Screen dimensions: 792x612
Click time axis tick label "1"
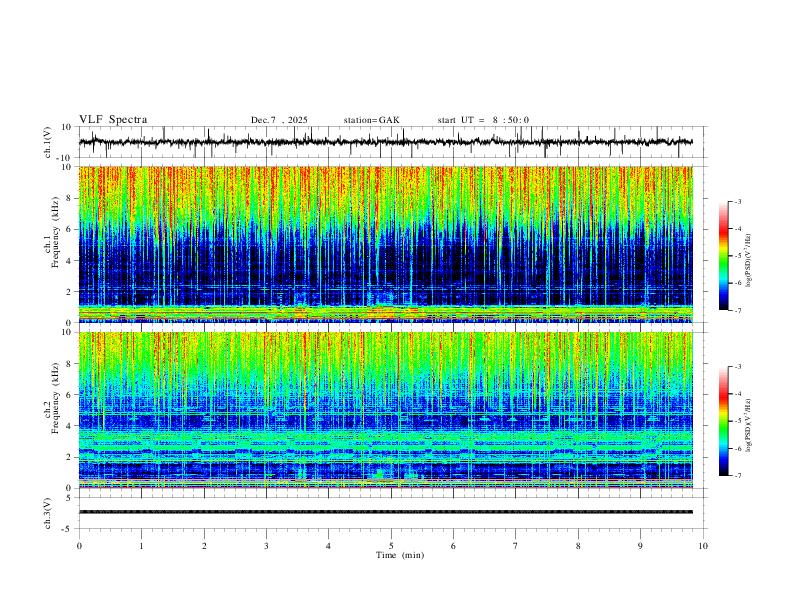click(x=141, y=546)
